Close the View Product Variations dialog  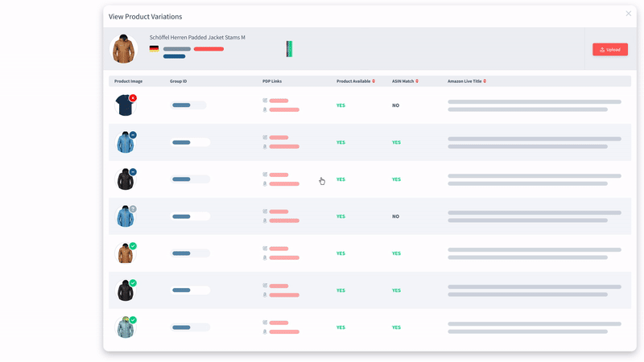point(629,14)
